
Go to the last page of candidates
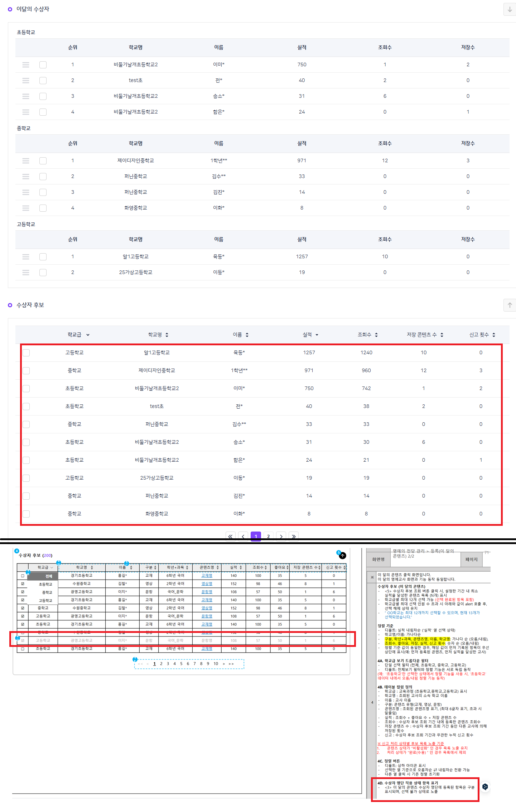[294, 536]
